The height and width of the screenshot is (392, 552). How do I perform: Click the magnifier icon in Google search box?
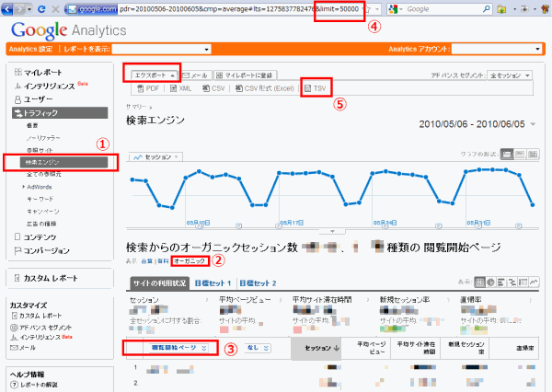click(x=486, y=9)
